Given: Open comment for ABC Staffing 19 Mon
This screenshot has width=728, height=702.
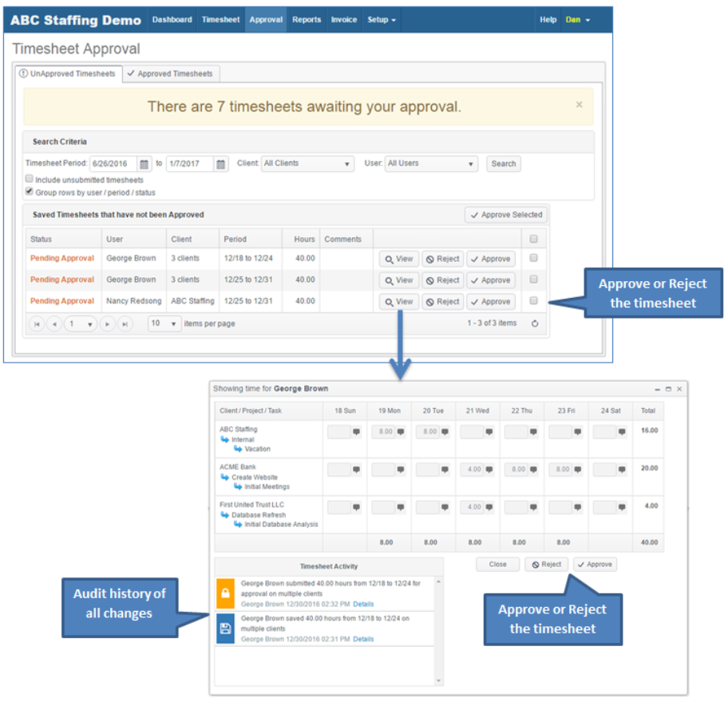Looking at the screenshot, I should (x=401, y=431).
